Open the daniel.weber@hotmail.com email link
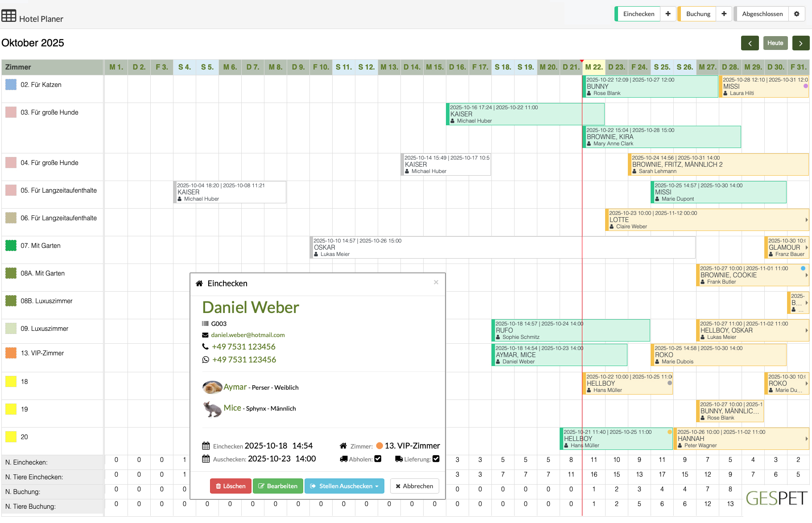 [248, 335]
